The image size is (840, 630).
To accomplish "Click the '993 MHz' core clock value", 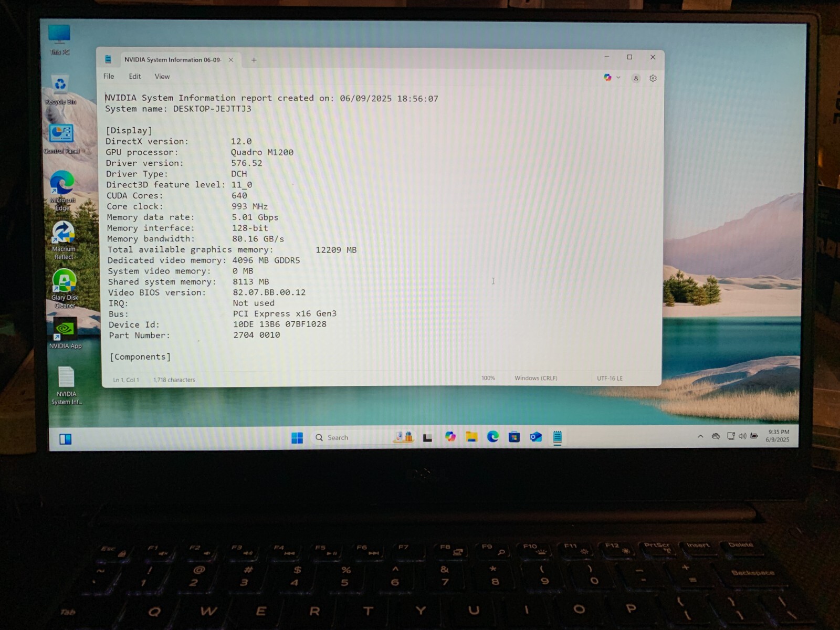I will coord(250,206).
